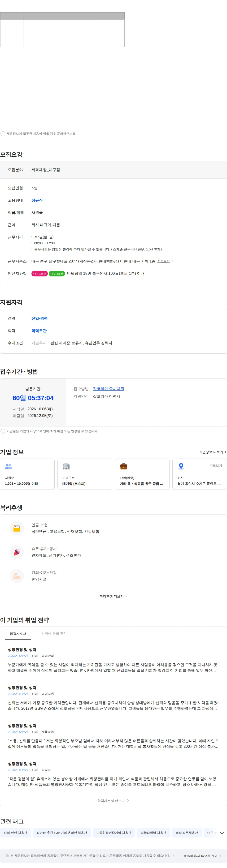Click the briefcase icon for 산업(업종)
The height and width of the screenshot is (868, 227).
pyautogui.click(x=124, y=467)
